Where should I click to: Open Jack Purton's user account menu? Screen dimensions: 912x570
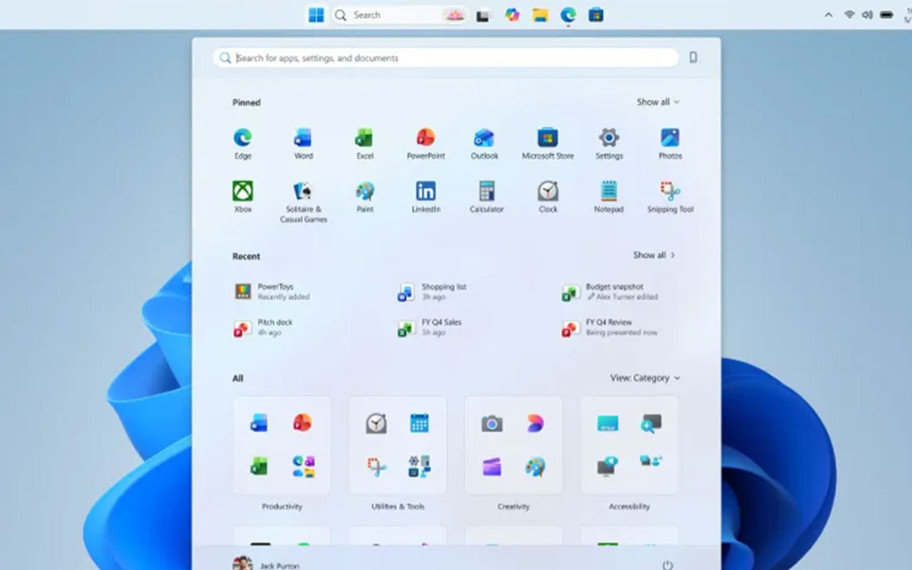click(x=266, y=564)
